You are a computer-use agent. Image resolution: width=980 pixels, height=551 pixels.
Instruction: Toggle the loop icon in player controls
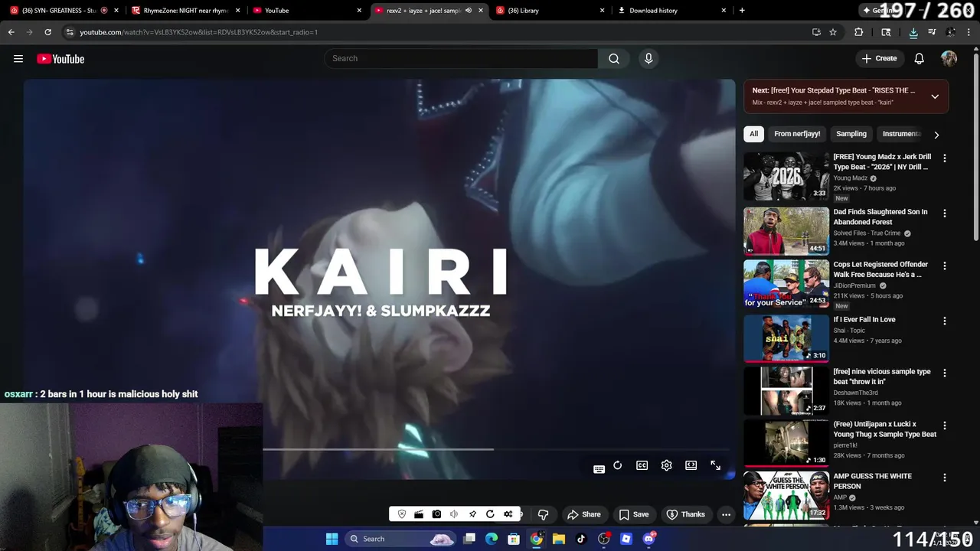[618, 465]
